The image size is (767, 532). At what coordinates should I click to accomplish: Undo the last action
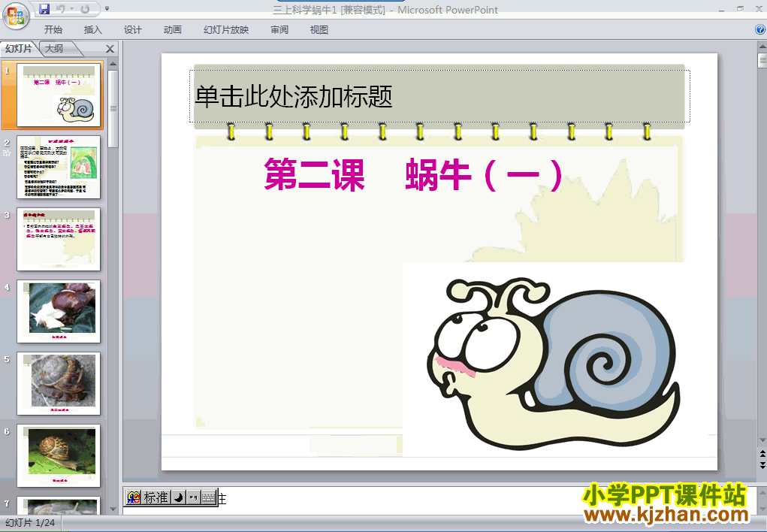click(60, 9)
